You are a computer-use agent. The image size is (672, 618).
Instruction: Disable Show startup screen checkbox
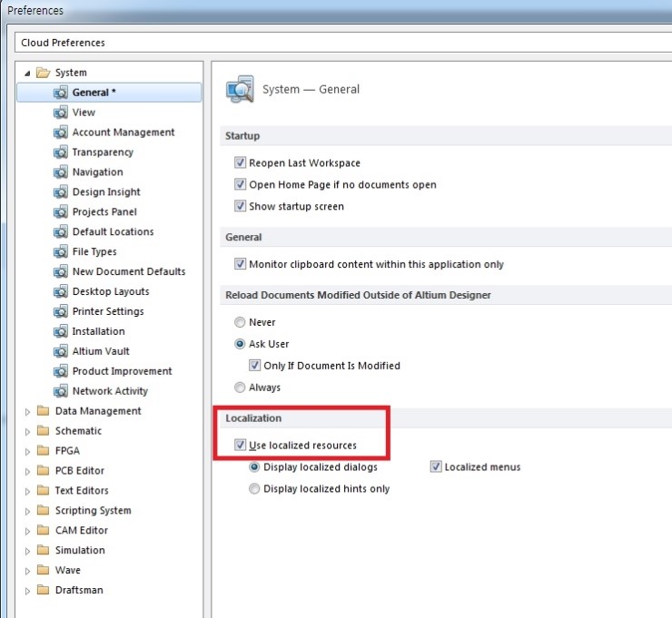click(240, 206)
